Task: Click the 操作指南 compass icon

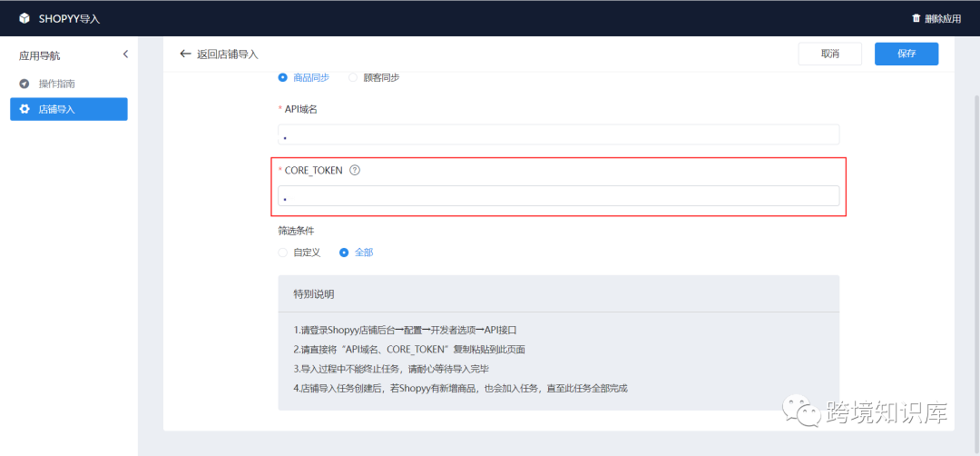Action: pos(24,84)
